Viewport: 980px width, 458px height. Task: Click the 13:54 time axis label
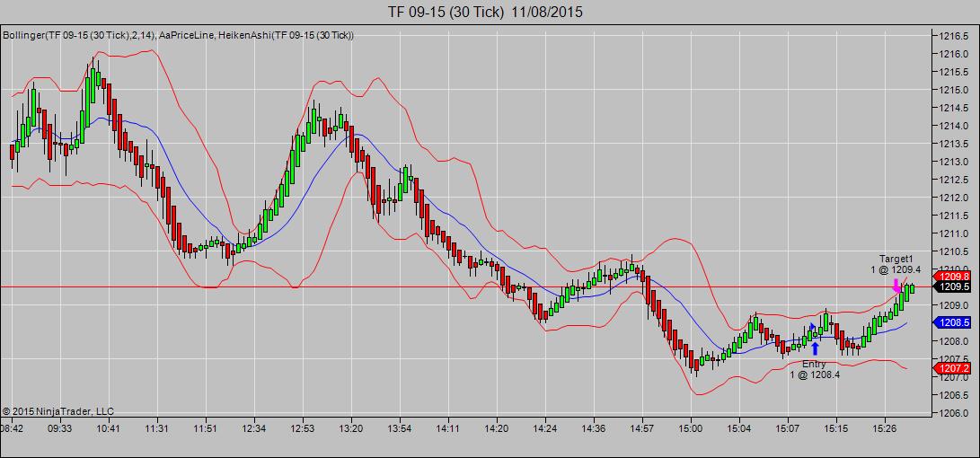[400, 428]
